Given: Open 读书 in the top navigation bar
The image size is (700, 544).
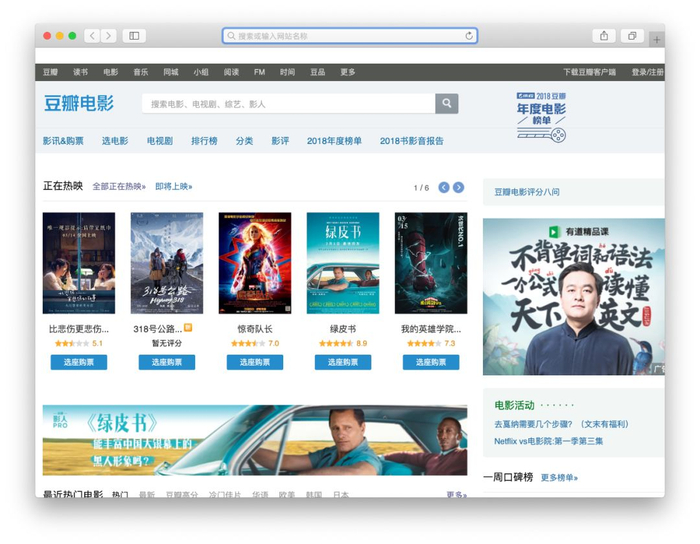Looking at the screenshot, I should click(x=80, y=72).
